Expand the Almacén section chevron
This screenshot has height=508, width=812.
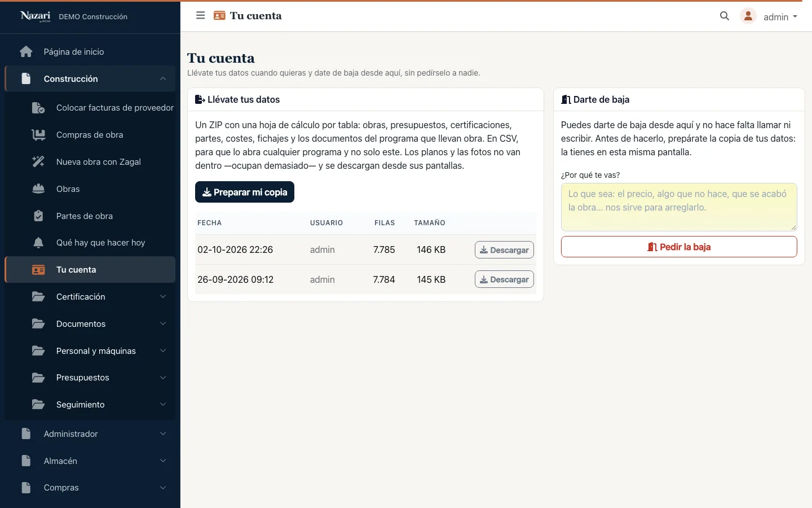click(x=163, y=461)
